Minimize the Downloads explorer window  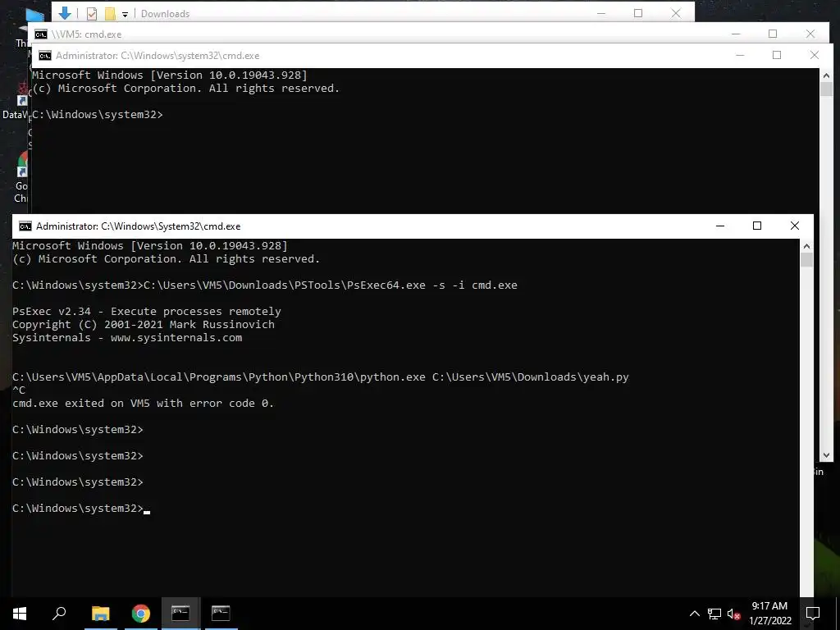point(601,13)
